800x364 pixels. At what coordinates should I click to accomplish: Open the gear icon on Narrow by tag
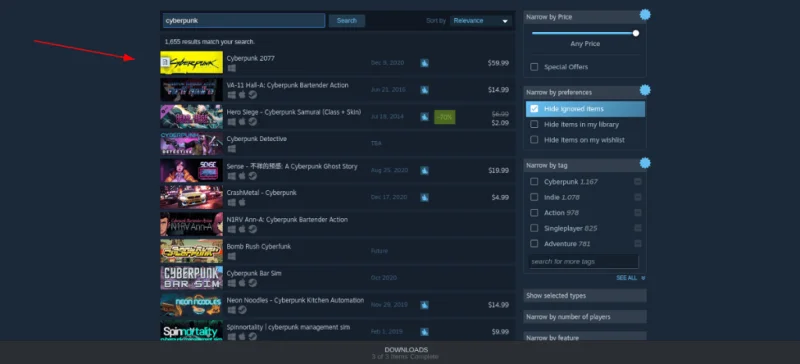click(x=645, y=163)
